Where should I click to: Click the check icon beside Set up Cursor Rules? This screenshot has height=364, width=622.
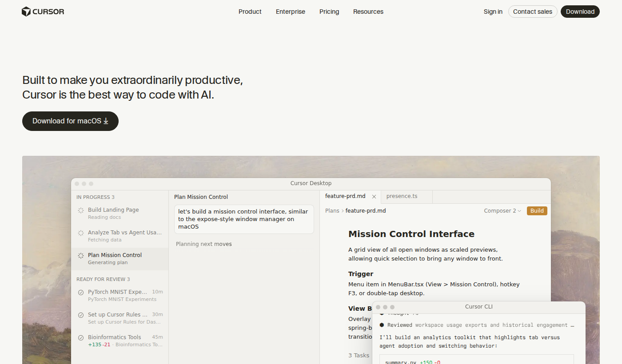81,315
